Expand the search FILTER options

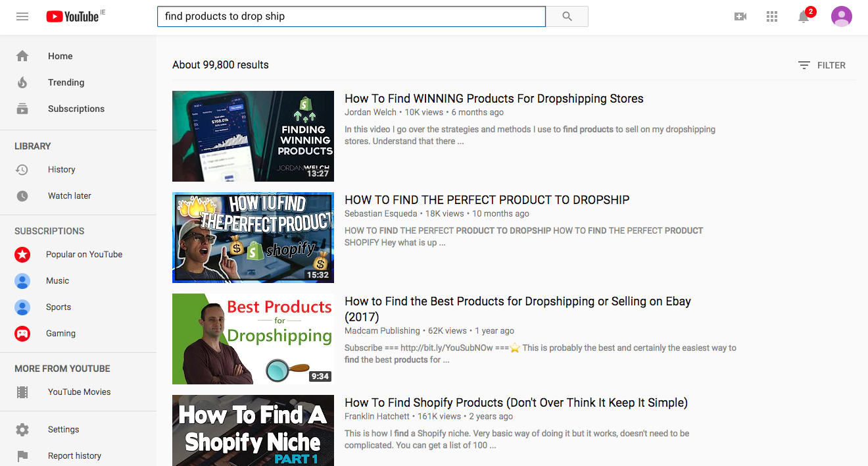(x=822, y=65)
